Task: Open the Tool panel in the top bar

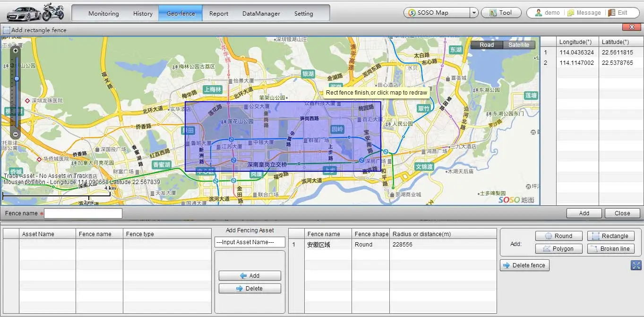Action: click(501, 12)
